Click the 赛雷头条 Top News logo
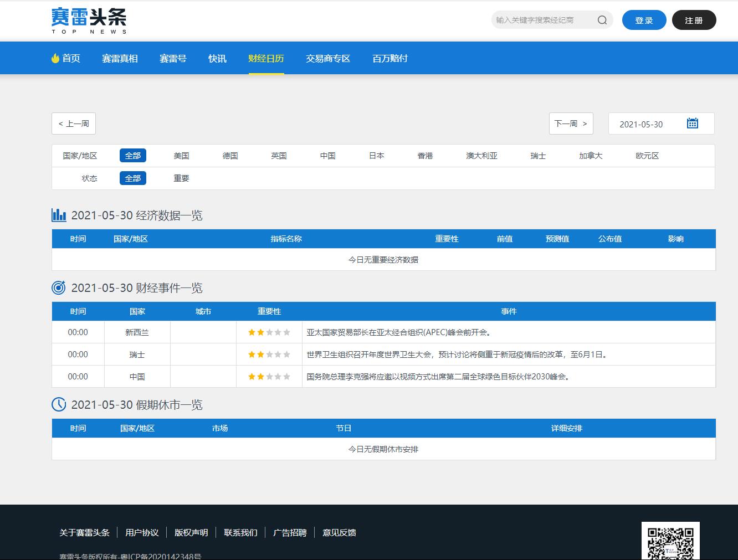 (x=89, y=20)
